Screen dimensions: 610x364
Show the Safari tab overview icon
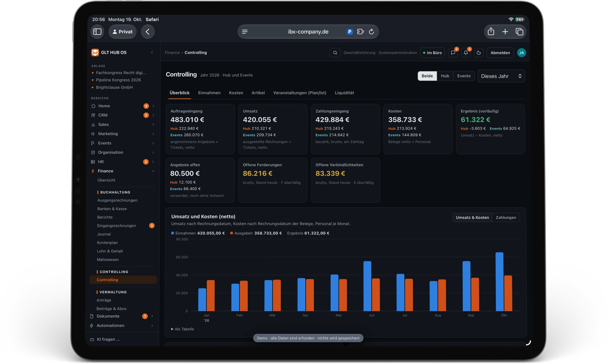pyautogui.click(x=519, y=32)
